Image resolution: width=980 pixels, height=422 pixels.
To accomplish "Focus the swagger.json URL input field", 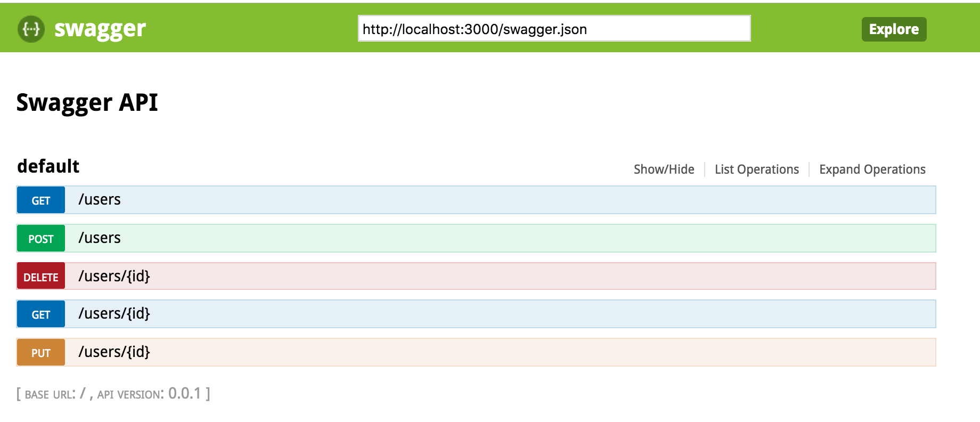I will tap(554, 29).
